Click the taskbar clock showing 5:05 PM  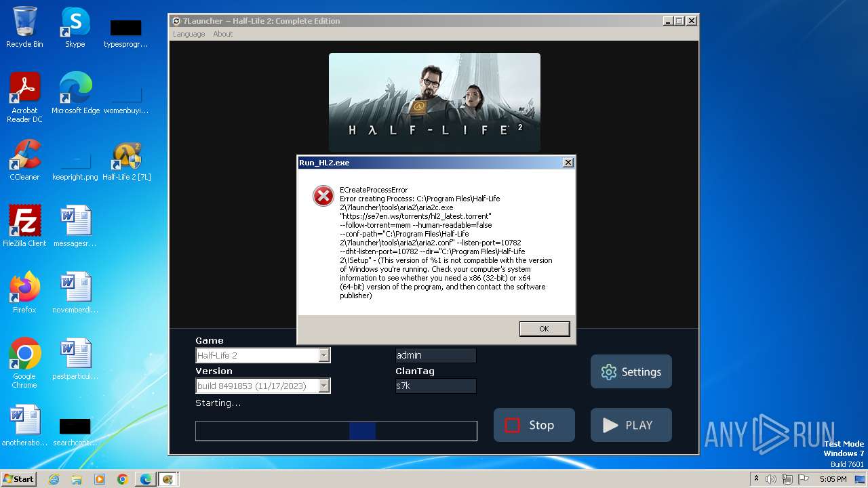coord(833,479)
